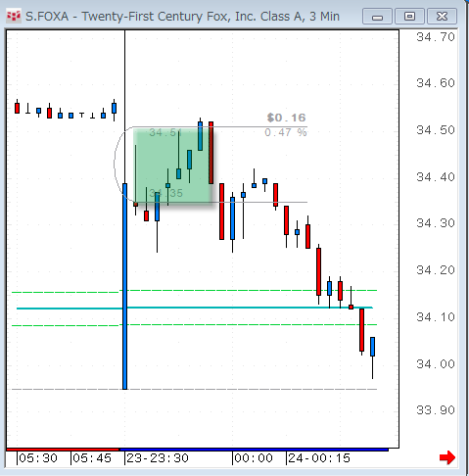
Task: Click the 05:45 time axis label
Action: 92,458
